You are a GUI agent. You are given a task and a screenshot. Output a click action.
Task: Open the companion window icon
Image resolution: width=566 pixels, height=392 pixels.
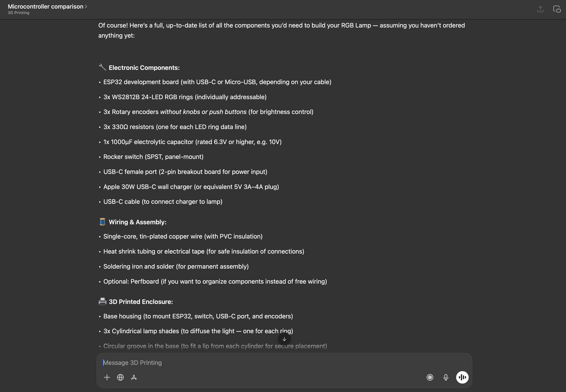(x=557, y=9)
